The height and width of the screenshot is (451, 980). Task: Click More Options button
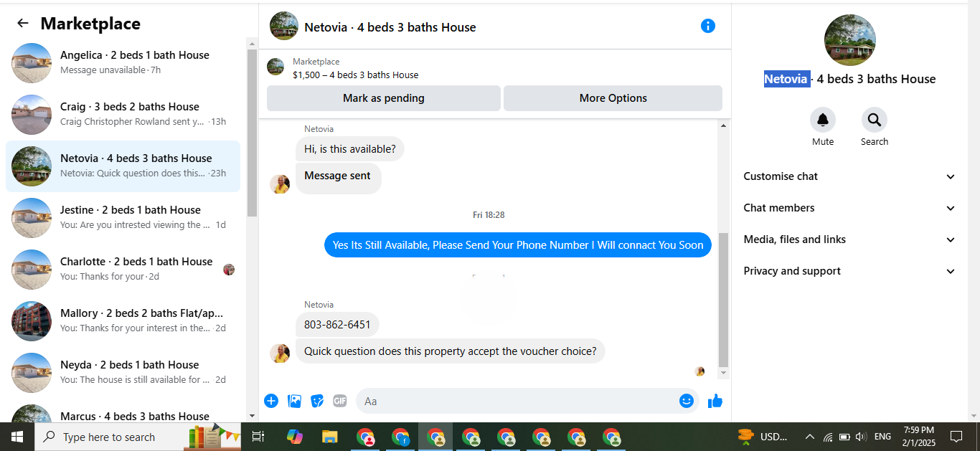[613, 98]
